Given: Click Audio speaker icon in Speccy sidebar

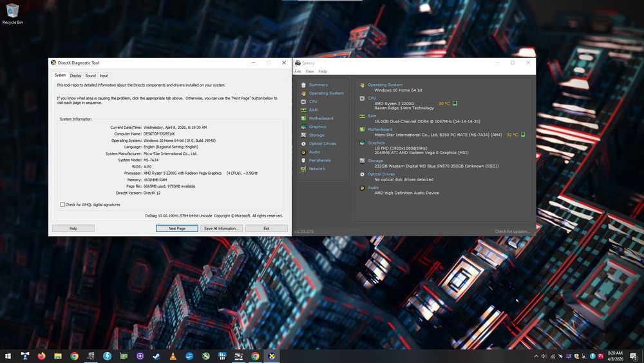Looking at the screenshot, I should click(x=303, y=152).
